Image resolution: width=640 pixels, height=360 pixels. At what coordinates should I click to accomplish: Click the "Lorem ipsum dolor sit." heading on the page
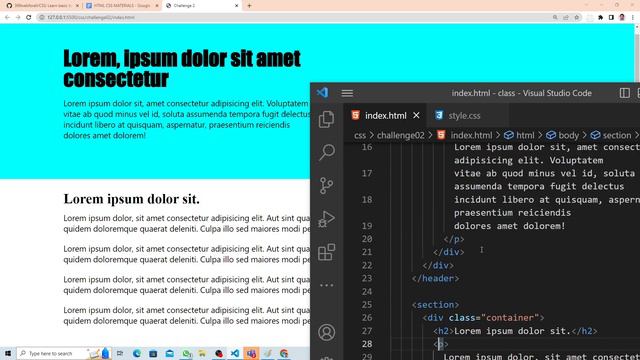pyautogui.click(x=131, y=199)
